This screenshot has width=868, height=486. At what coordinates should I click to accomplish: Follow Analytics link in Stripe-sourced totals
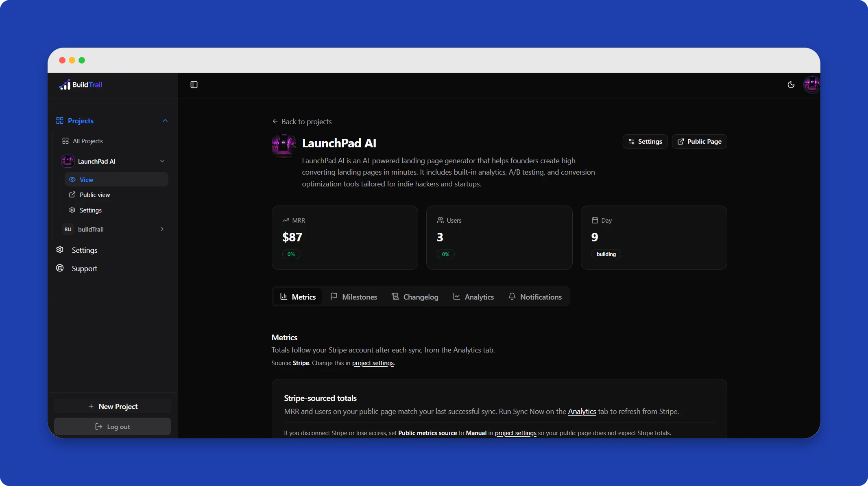(582, 412)
